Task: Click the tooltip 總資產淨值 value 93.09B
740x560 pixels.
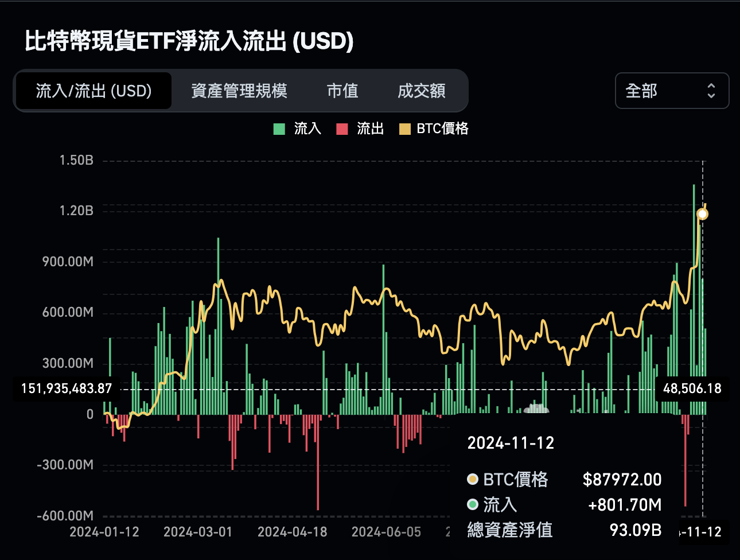Action: (x=636, y=530)
